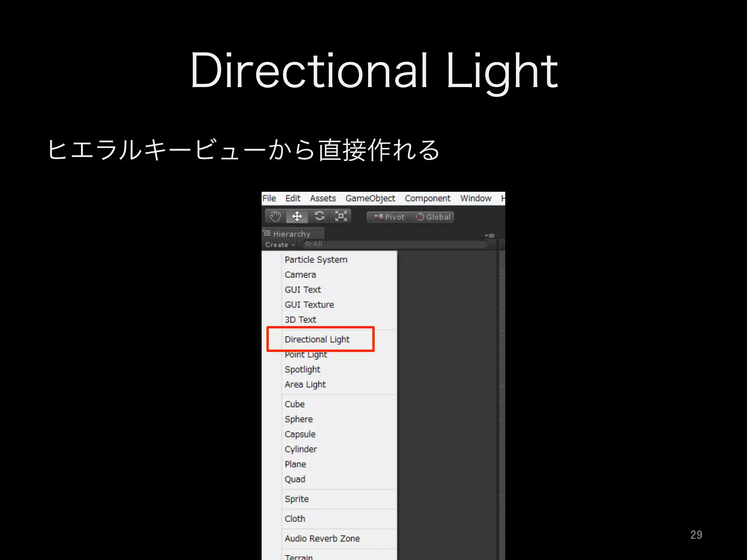Open the Window menu
747x560 pixels.
[476, 198]
